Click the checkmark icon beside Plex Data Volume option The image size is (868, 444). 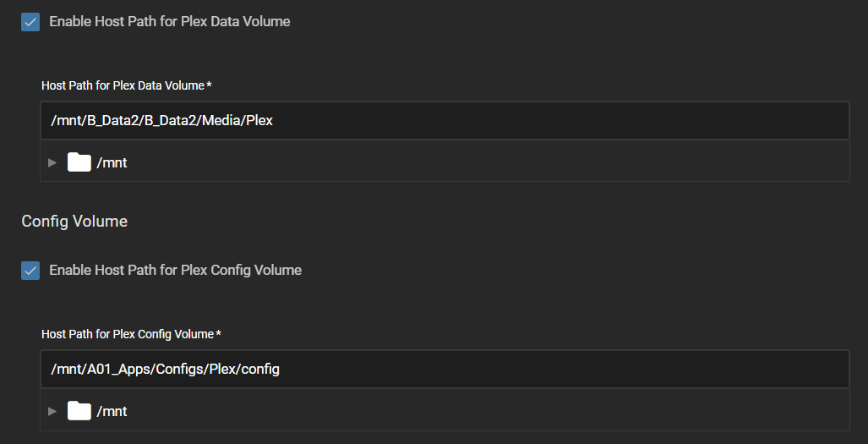[x=30, y=22]
